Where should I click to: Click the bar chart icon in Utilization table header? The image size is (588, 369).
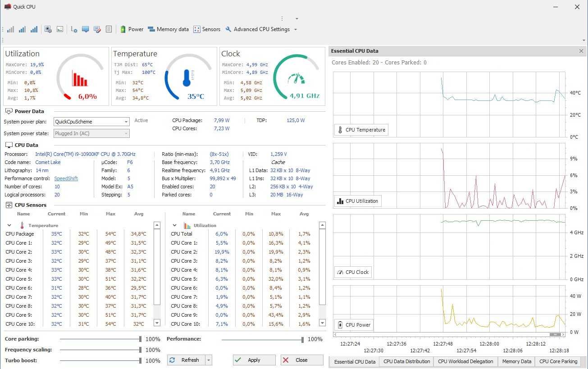pyautogui.click(x=187, y=225)
